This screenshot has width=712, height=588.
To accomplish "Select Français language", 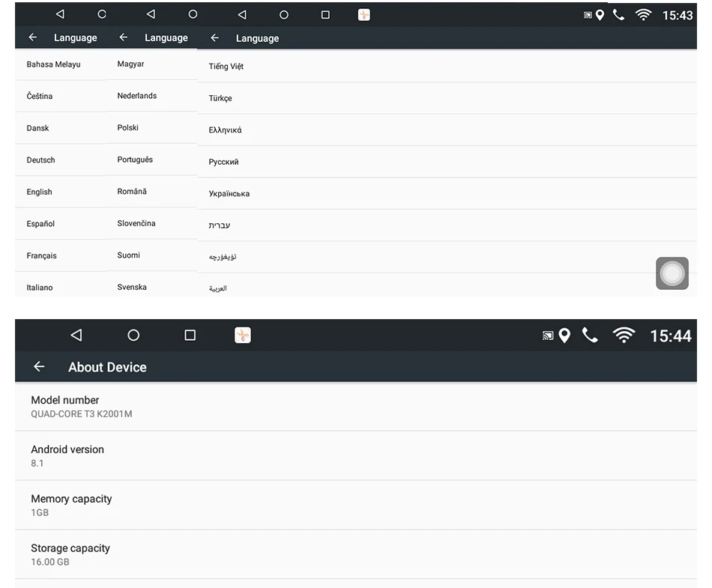I will pyautogui.click(x=61, y=255).
